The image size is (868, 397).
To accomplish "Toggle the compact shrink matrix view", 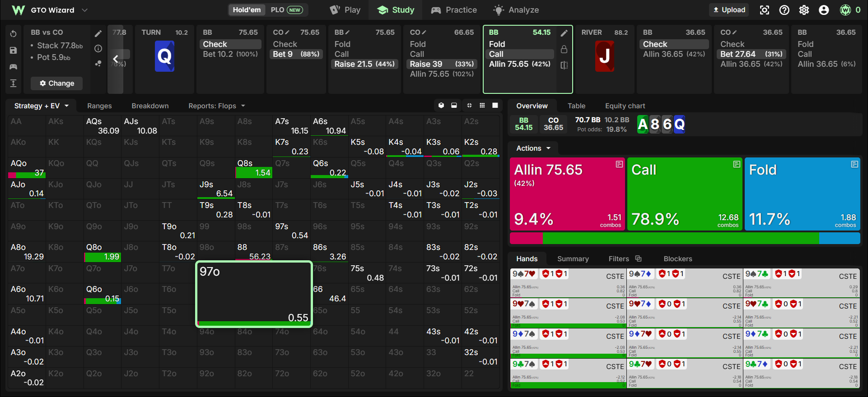I will pyautogui.click(x=469, y=105).
